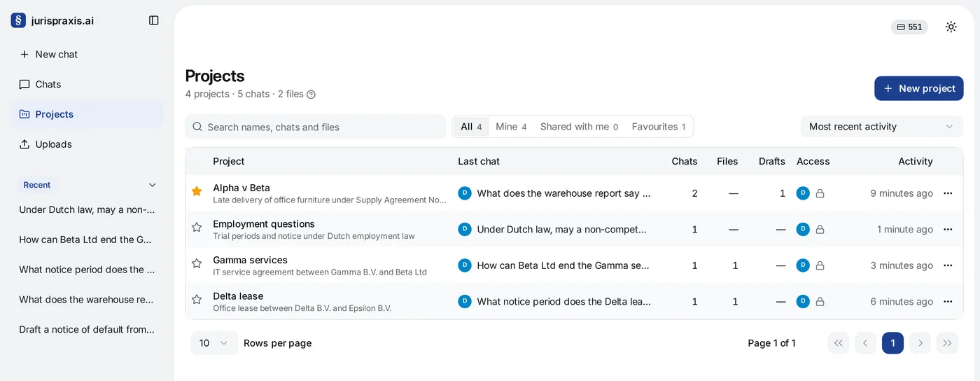Go to the previous page arrow
The height and width of the screenshot is (381, 980).
pyautogui.click(x=865, y=343)
